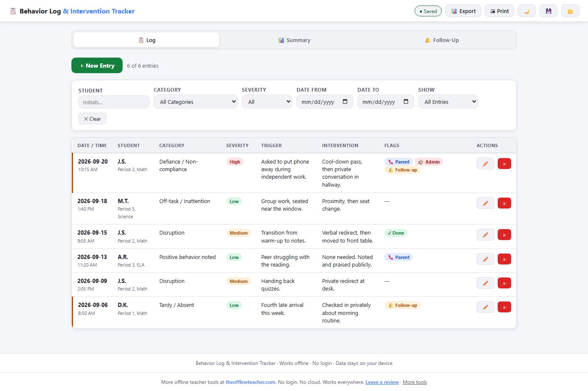Delete the M.T. Off-task entry
Screen dimensions: 588x391
[504, 203]
